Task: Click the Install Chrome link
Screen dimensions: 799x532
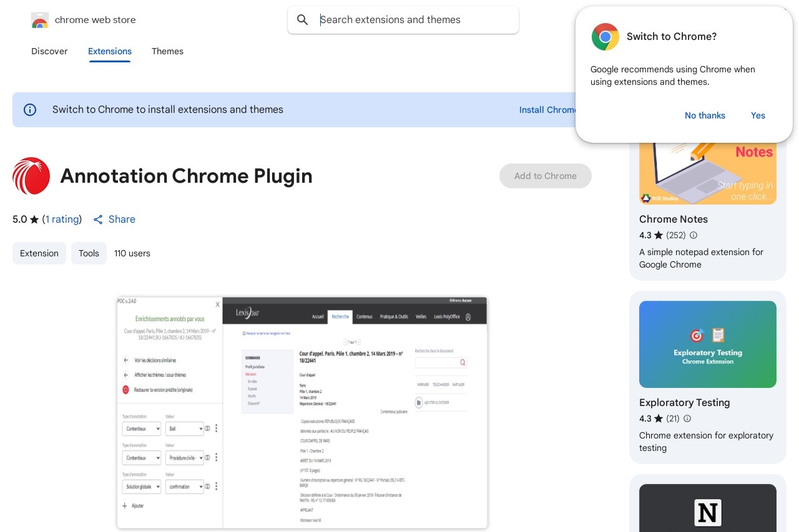Action: click(548, 110)
